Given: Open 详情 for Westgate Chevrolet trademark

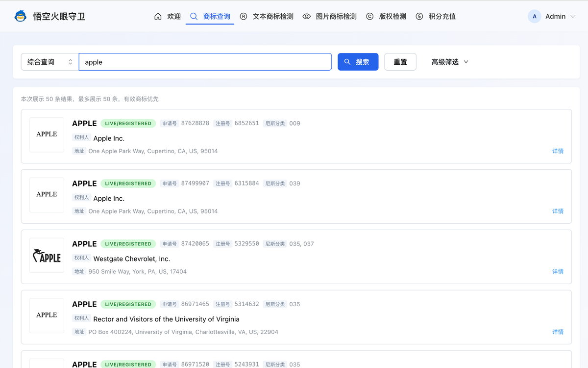Looking at the screenshot, I should (x=558, y=271).
